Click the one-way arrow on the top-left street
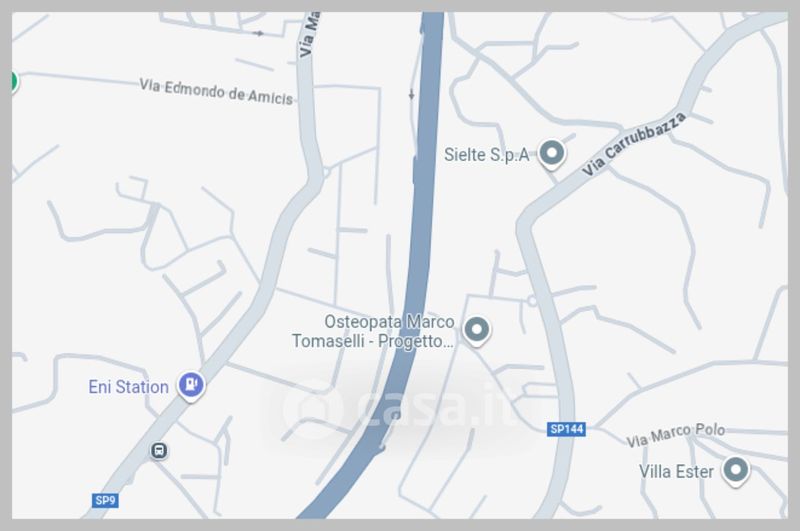 259,34
